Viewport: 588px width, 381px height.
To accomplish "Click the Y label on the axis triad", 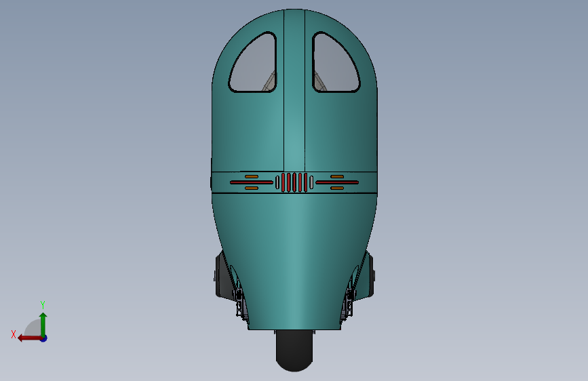I will point(43,304).
